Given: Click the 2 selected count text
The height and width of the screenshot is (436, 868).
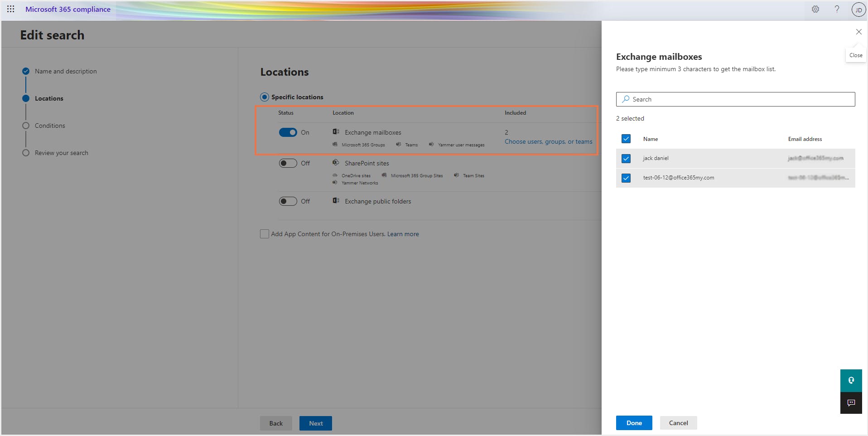Looking at the screenshot, I should click(x=630, y=118).
